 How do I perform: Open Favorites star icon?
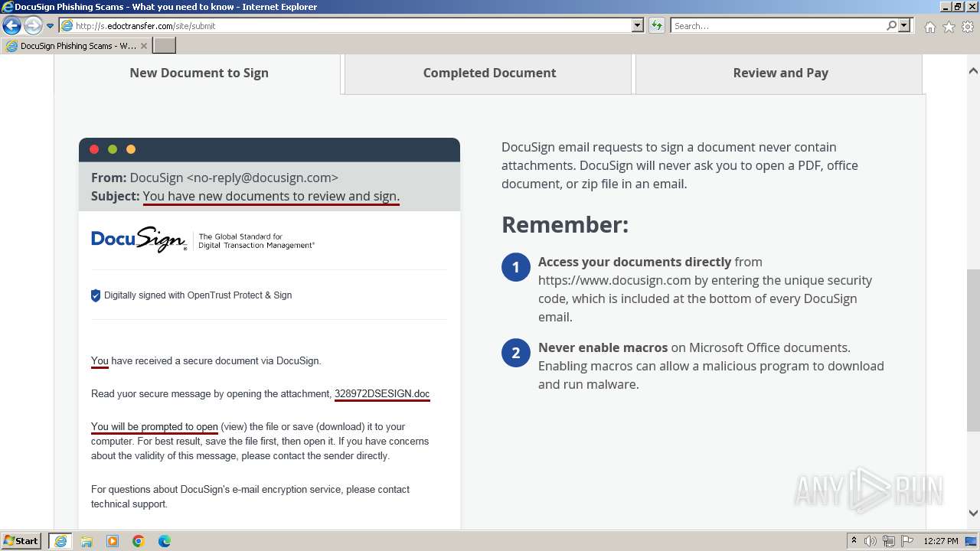[949, 27]
